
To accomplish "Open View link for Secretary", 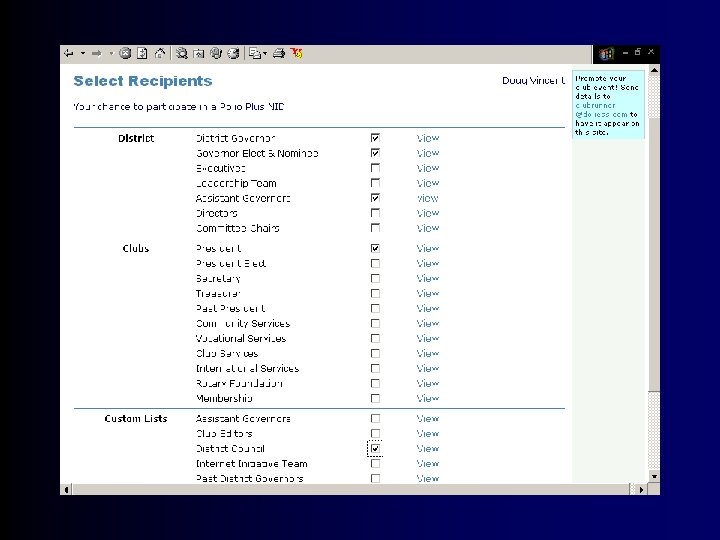I will (x=428, y=278).
